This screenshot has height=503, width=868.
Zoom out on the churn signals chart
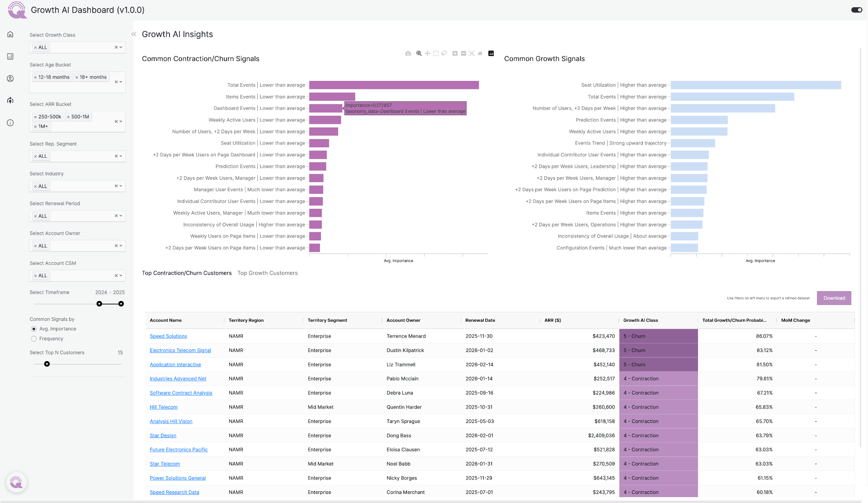(x=463, y=53)
